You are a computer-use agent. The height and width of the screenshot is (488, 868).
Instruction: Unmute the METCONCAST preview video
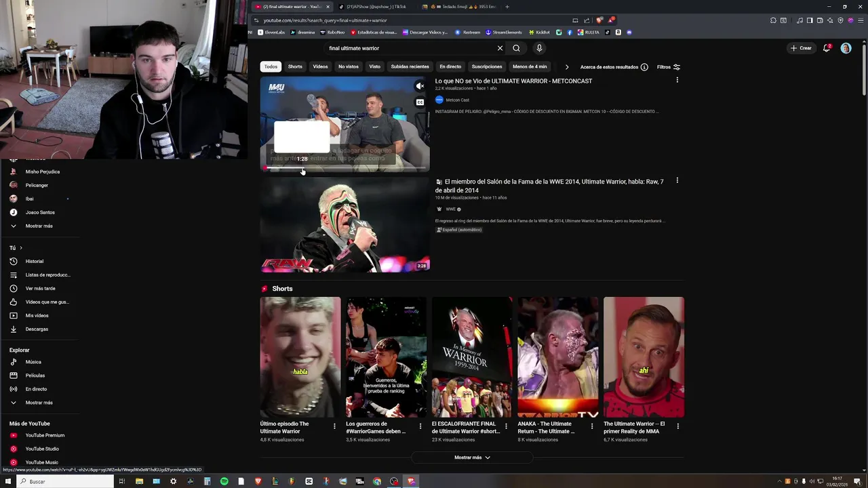[420, 86]
